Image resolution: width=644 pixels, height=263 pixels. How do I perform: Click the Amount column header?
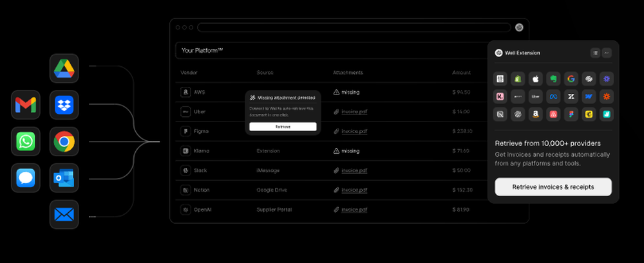point(462,73)
